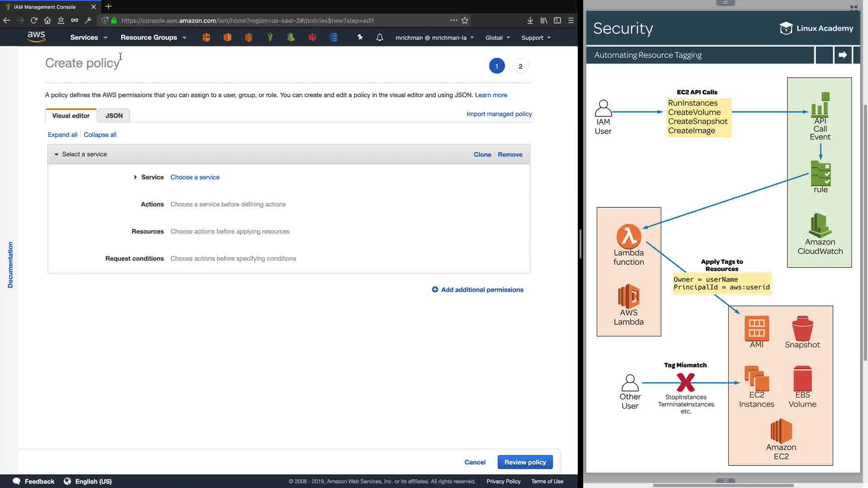Expand the Service row triangle
Viewport: 868px width, 488px height.
(135, 177)
